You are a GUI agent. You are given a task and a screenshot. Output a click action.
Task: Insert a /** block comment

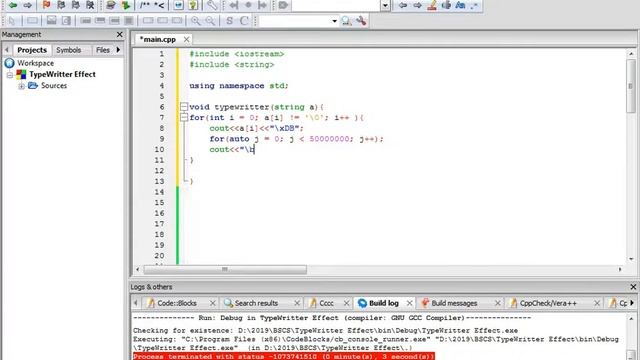pos(144,5)
